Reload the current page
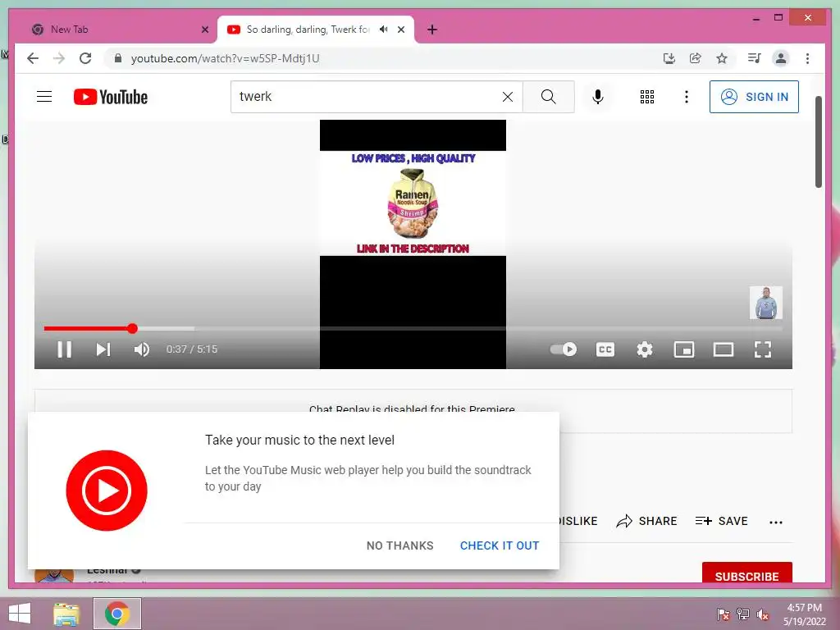This screenshot has width=840, height=630. (85, 58)
